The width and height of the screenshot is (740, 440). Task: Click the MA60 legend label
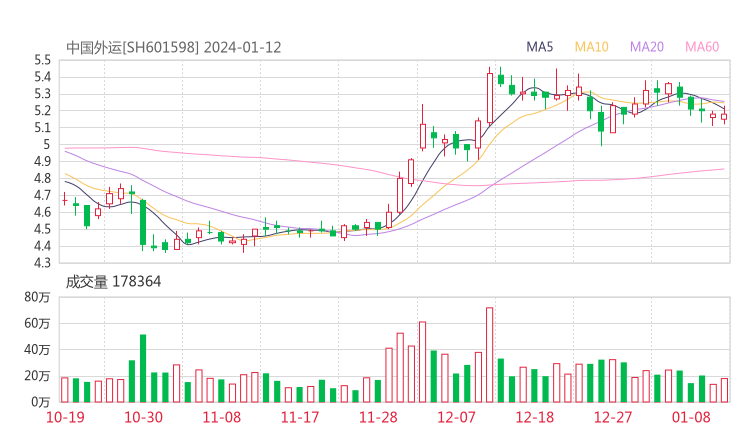[702, 47]
